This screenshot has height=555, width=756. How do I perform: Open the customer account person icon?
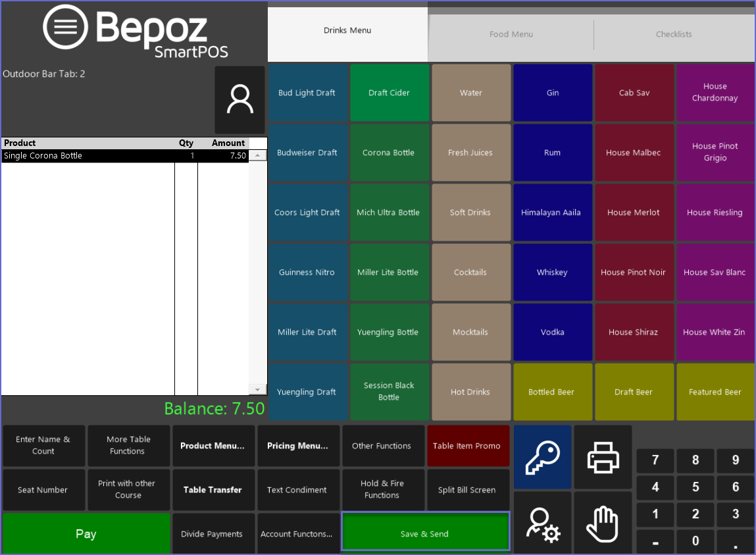tap(239, 100)
